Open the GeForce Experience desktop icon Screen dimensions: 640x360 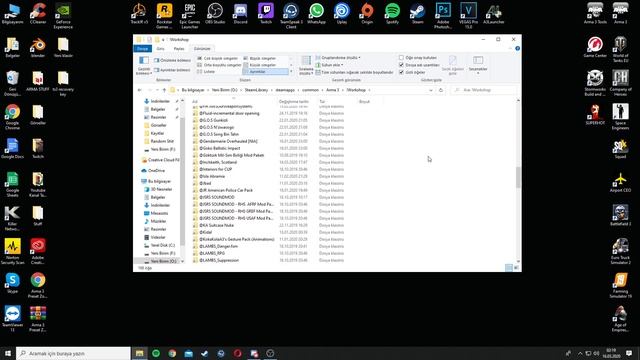pos(63,16)
